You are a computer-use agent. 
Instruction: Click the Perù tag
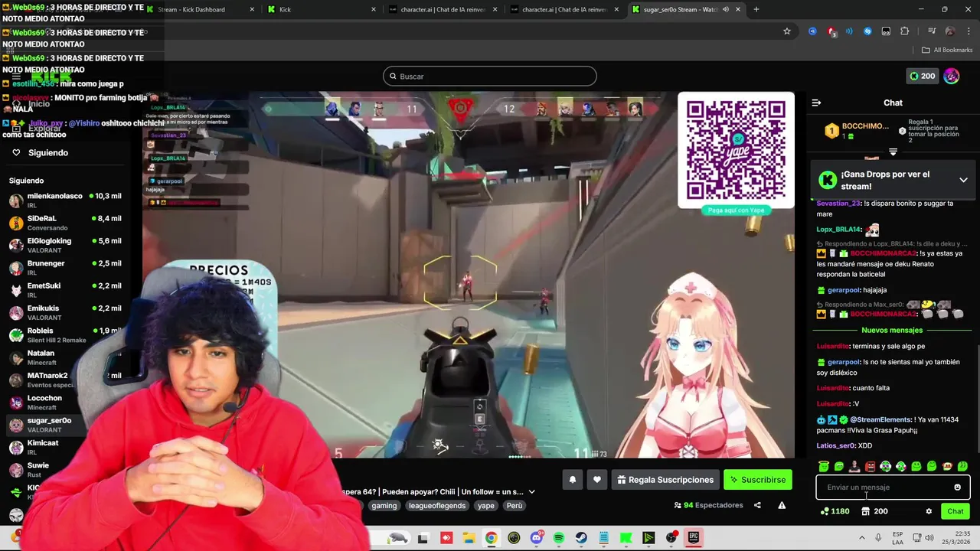[x=514, y=506]
